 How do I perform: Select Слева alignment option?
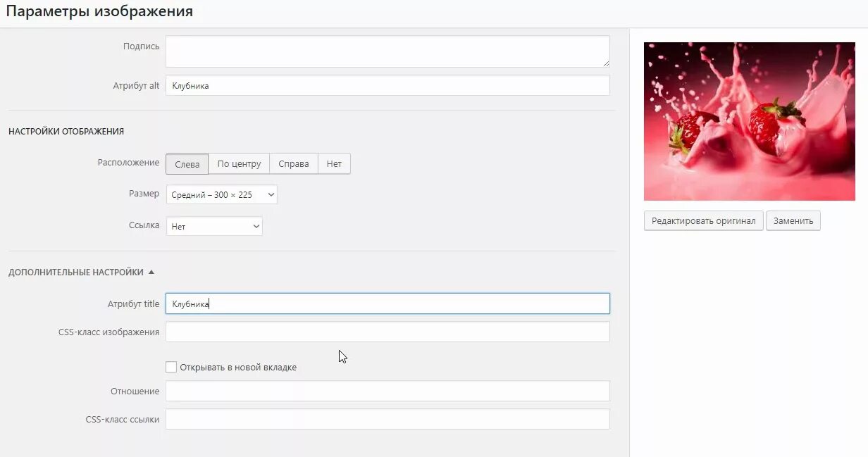(x=187, y=163)
